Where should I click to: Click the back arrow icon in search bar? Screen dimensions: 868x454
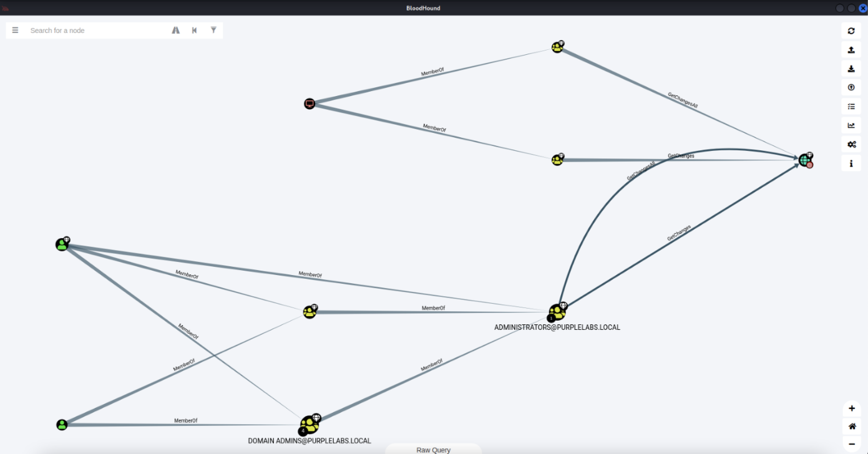pyautogui.click(x=195, y=30)
